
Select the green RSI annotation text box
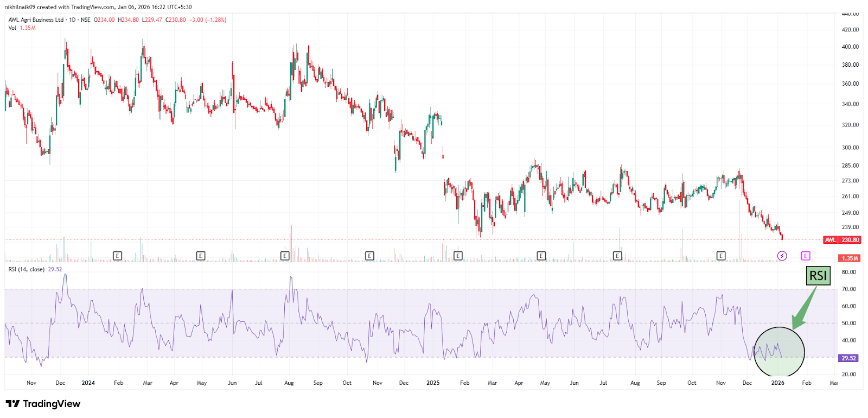click(x=818, y=276)
